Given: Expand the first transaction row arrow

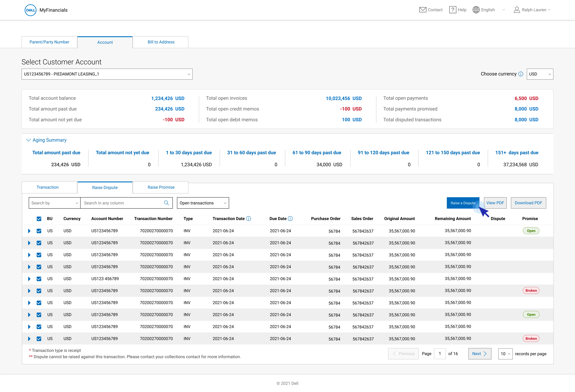Looking at the screenshot, I should 29,231.
